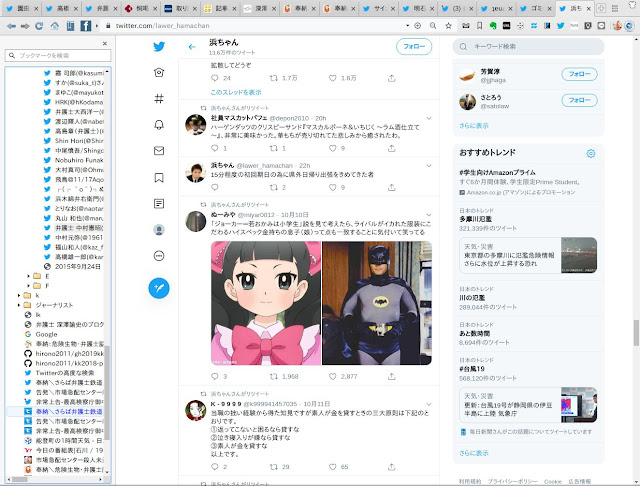Click the bookmarks panel horizontal scrollbar

pyautogui.click(x=19, y=479)
